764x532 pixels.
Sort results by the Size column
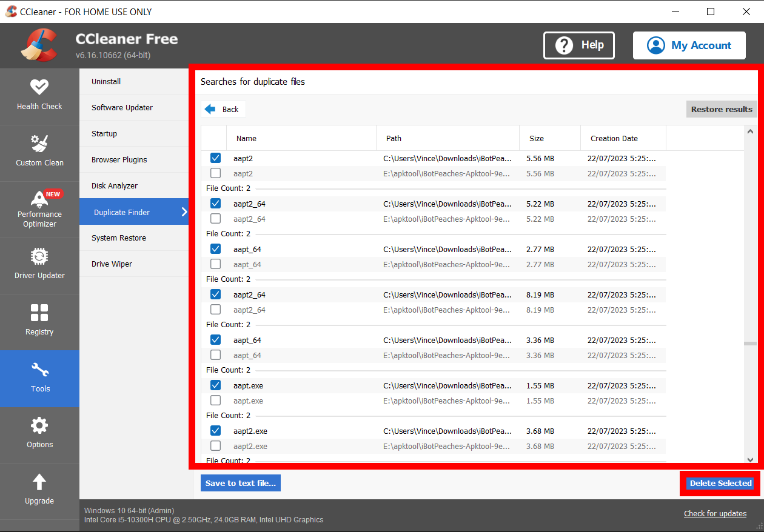tap(537, 138)
